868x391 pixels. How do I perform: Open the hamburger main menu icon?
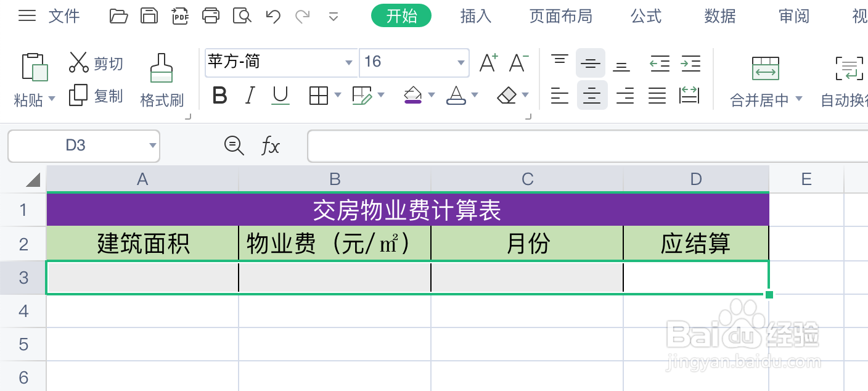tap(27, 16)
